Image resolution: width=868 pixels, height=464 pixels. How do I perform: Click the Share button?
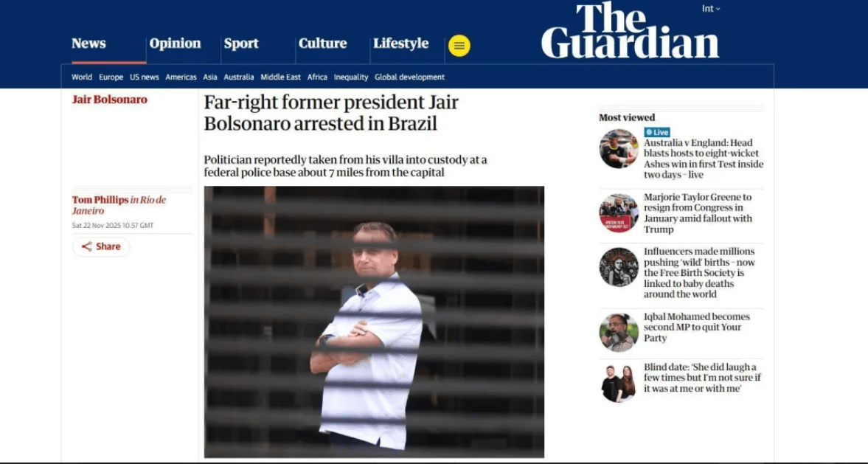click(101, 247)
